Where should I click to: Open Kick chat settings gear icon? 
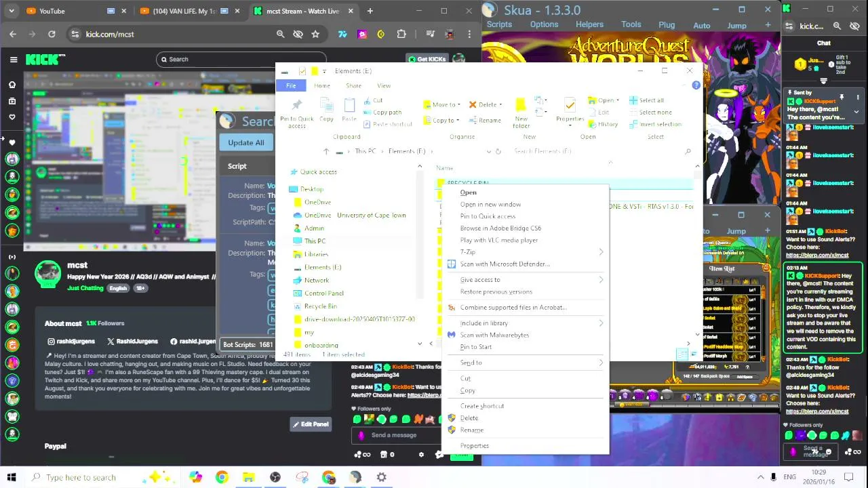click(x=421, y=454)
